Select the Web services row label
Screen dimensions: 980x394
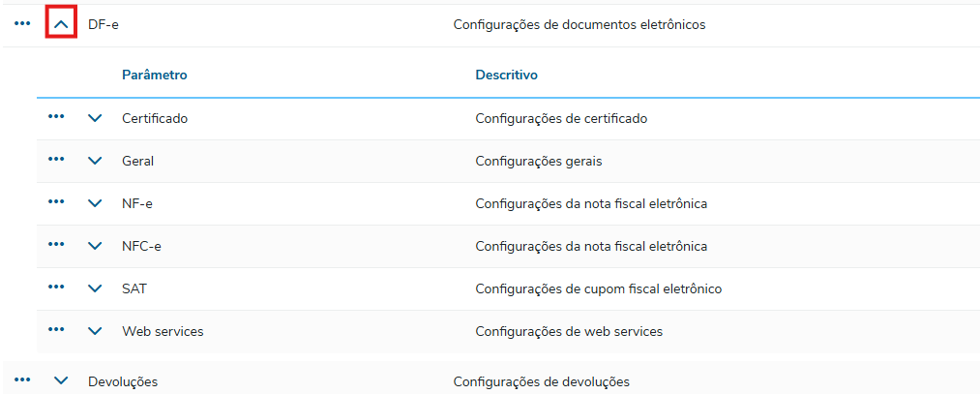click(163, 331)
